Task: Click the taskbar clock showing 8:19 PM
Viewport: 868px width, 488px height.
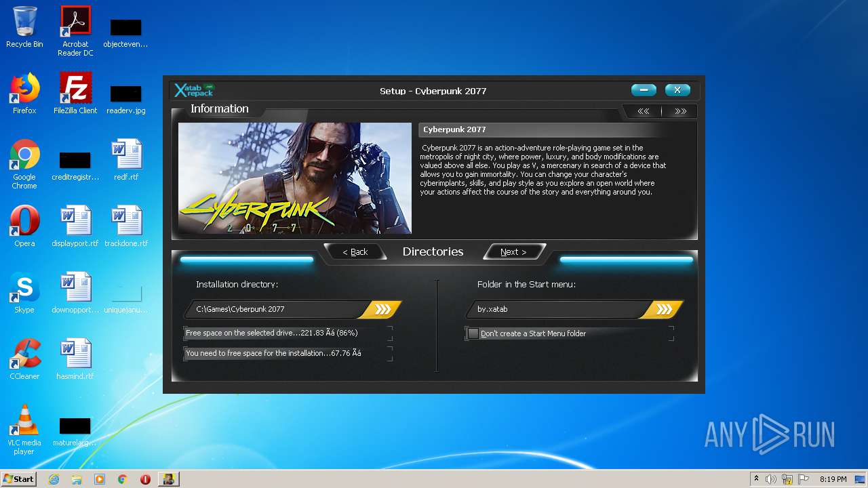Action: point(833,479)
